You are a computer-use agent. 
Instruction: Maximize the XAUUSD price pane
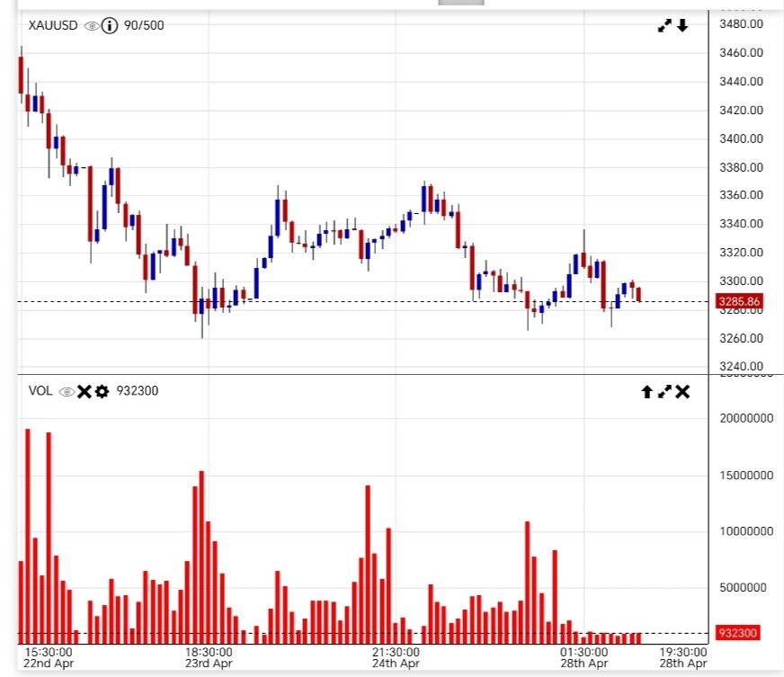665,26
